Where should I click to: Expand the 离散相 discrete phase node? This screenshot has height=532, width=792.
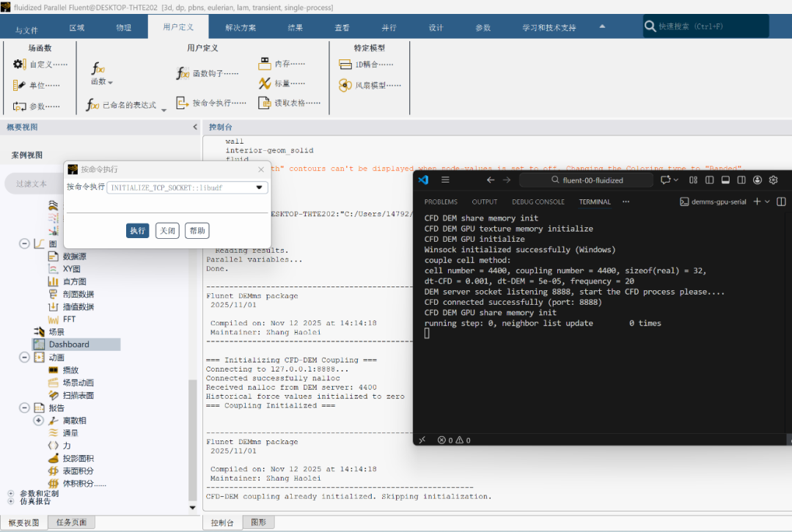[x=38, y=421]
